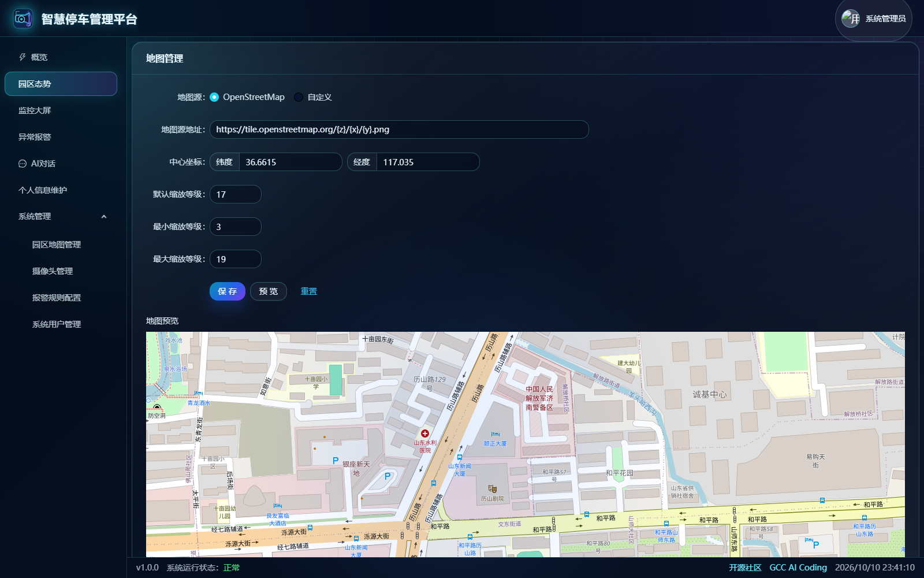Click the hotel bed icon at 颐正大厦

[x=495, y=434]
